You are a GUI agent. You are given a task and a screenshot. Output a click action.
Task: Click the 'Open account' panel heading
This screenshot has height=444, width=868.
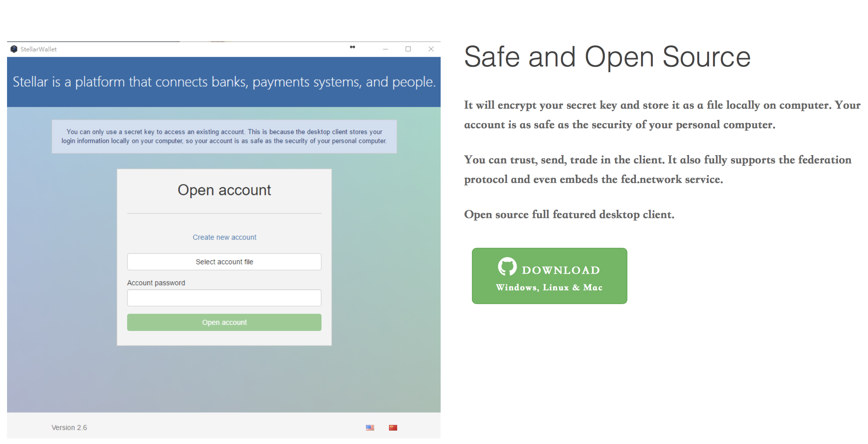(224, 190)
